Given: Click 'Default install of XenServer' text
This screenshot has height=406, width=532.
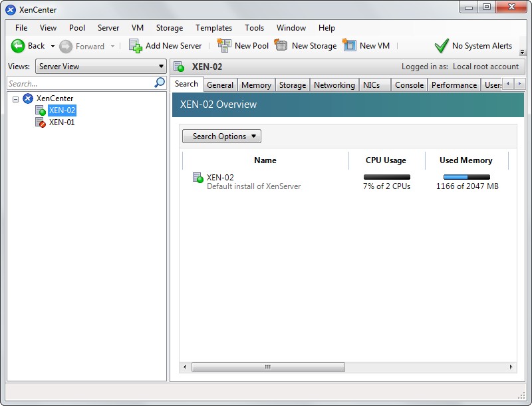Looking at the screenshot, I should tap(254, 186).
